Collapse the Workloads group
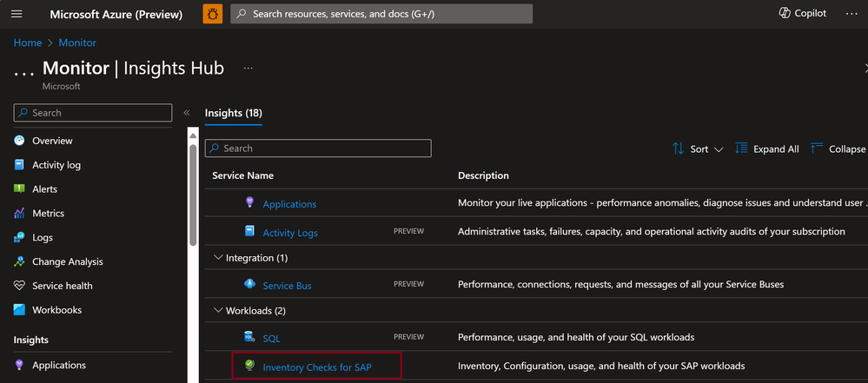868x383 pixels. (218, 311)
